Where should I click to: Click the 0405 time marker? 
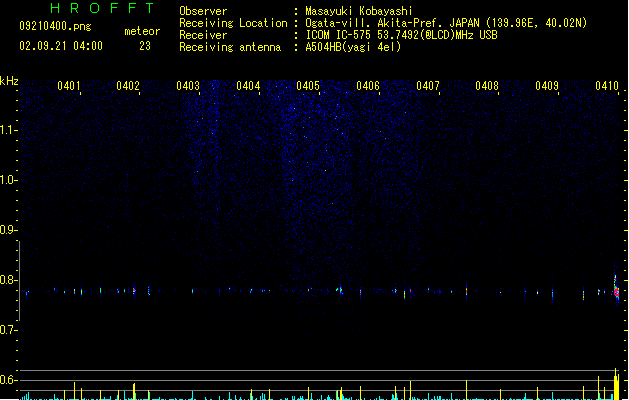308,86
